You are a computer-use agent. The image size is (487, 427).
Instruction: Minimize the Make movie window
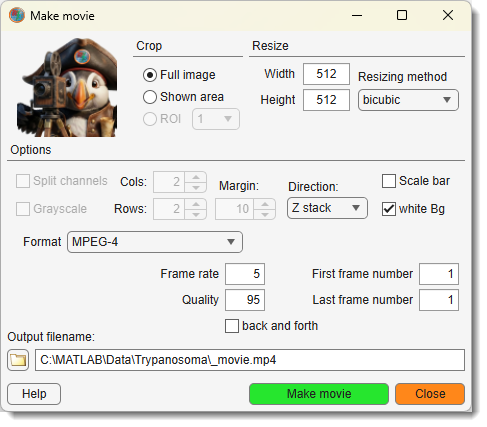357,15
